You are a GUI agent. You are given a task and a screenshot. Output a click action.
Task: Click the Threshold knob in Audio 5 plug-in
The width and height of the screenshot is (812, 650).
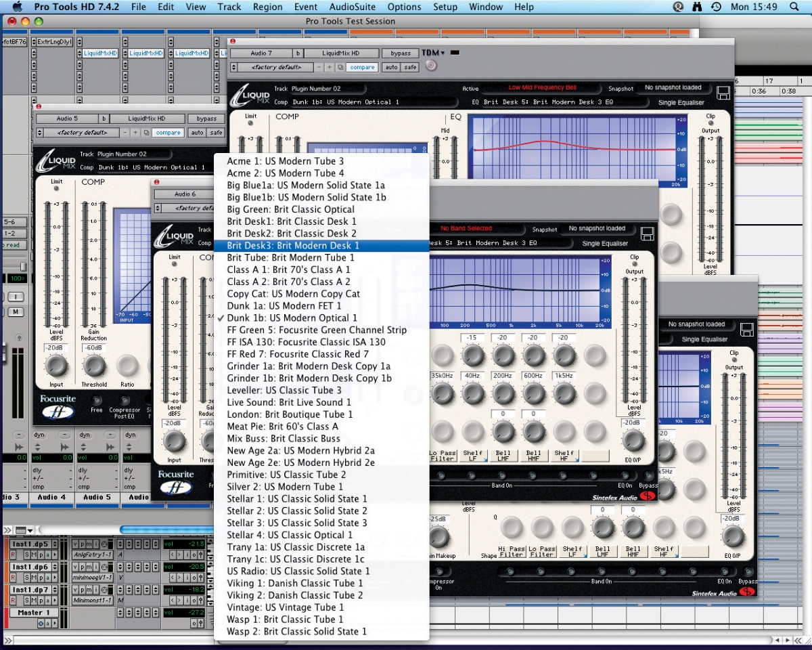click(94, 366)
